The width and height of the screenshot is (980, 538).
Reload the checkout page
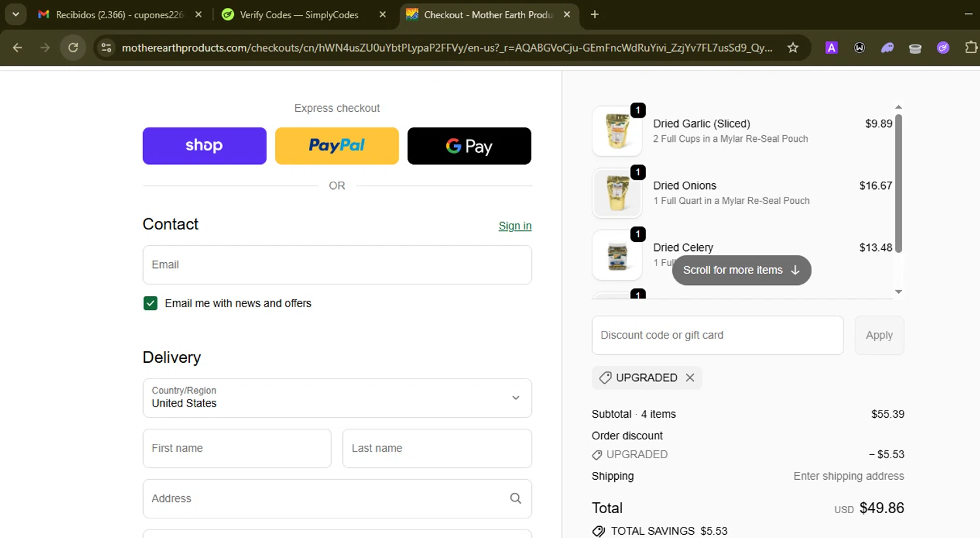coord(73,48)
